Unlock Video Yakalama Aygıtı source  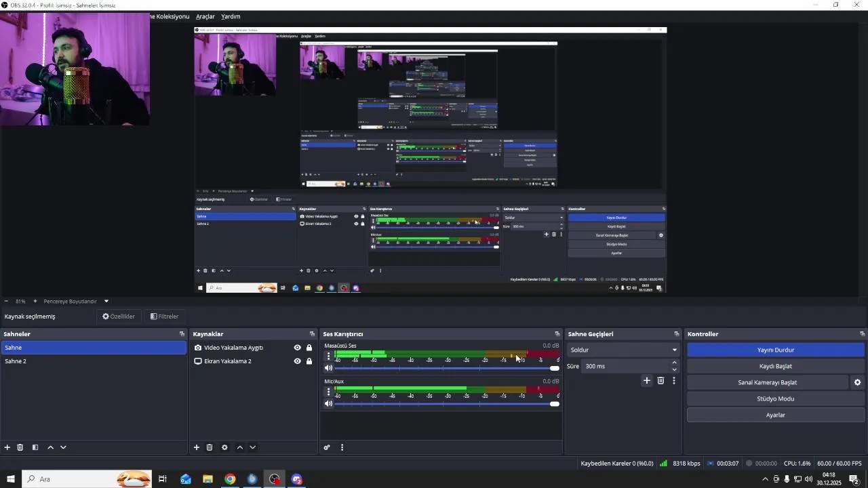pos(309,348)
